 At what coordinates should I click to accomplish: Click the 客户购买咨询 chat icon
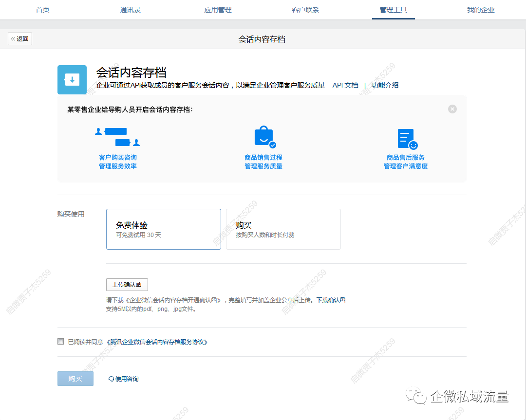point(117,137)
